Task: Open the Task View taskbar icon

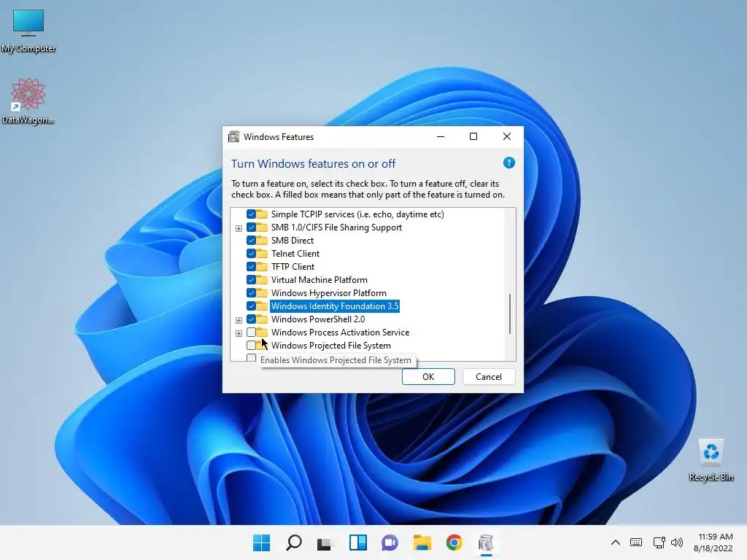Action: tap(325, 542)
